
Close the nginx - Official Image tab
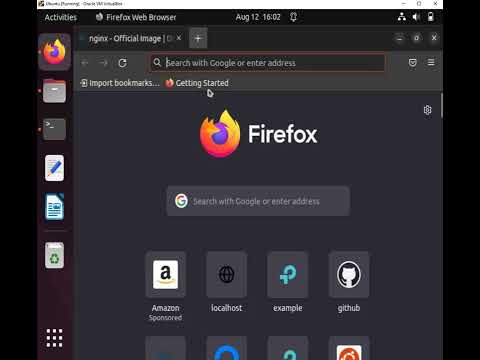(179, 38)
